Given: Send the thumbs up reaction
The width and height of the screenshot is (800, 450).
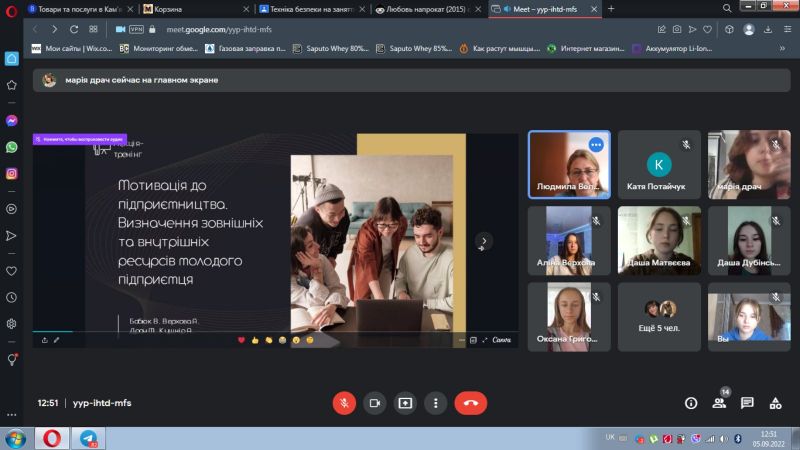Looking at the screenshot, I should tap(255, 340).
